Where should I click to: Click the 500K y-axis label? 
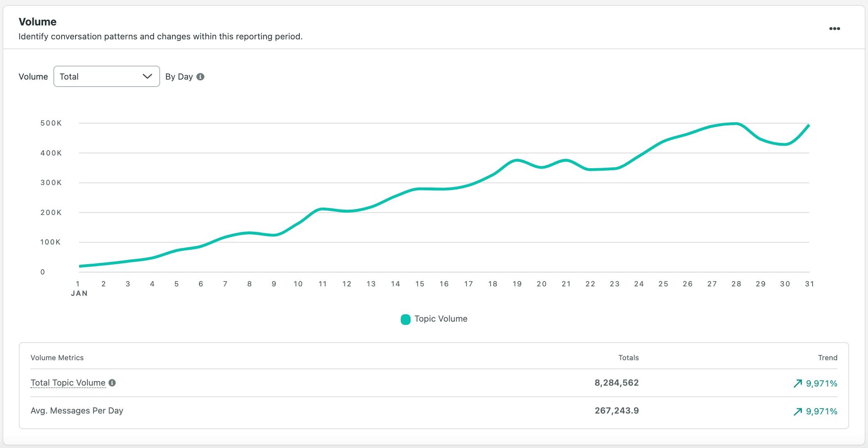51,123
